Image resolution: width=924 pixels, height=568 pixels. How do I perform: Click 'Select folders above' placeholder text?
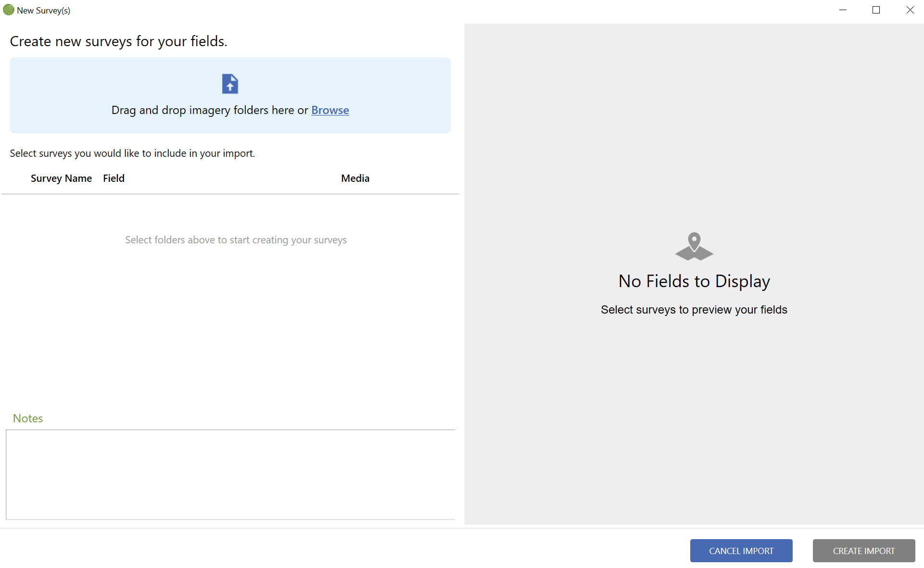click(x=236, y=240)
